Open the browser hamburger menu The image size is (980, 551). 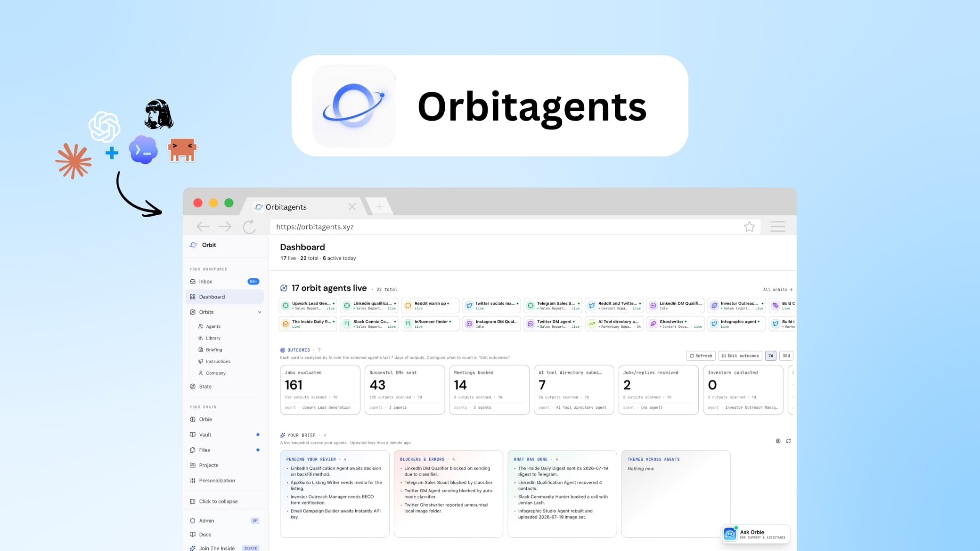[x=778, y=227]
